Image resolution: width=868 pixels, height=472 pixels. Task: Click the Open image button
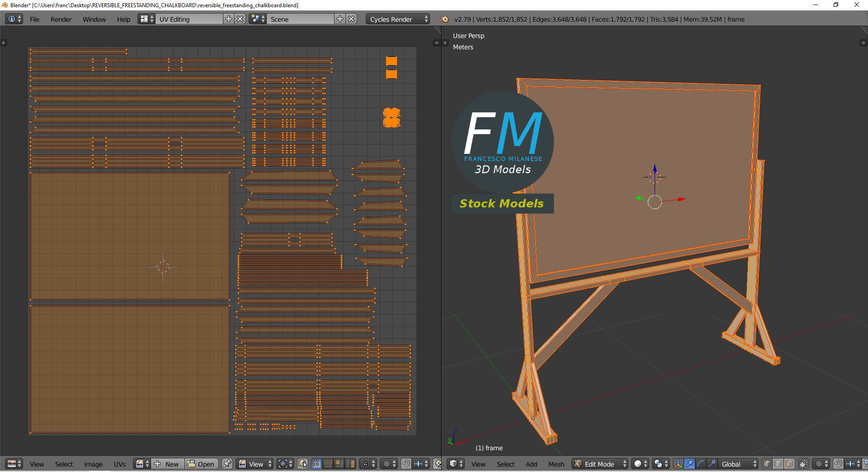point(202,464)
